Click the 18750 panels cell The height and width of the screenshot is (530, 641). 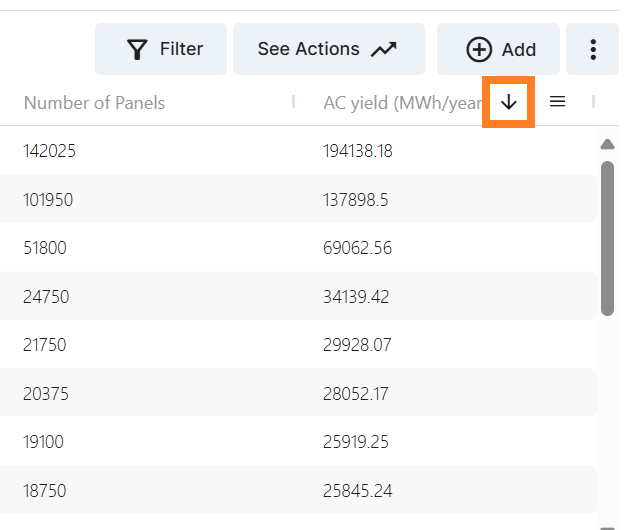click(45, 491)
